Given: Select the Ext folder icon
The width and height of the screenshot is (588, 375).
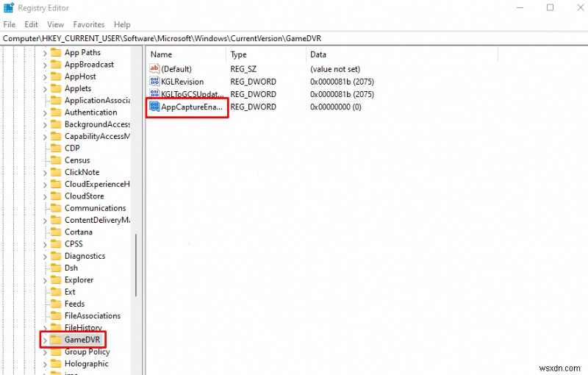Looking at the screenshot, I should (56, 291).
